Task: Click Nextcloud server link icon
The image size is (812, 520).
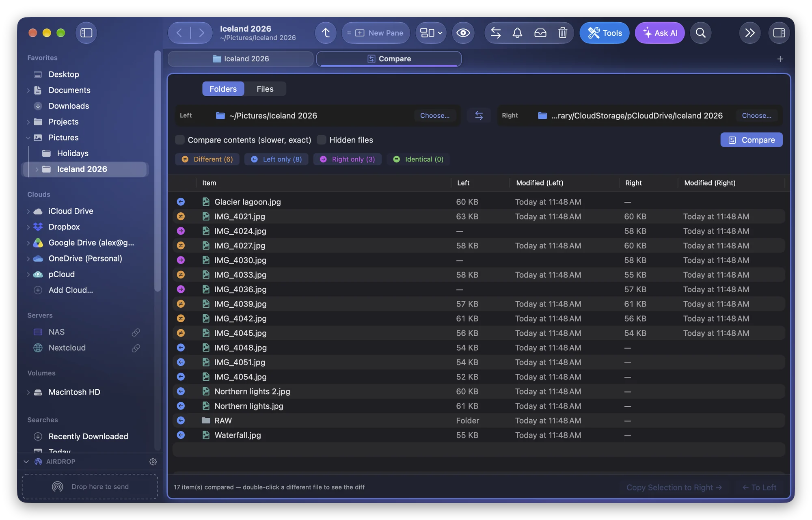Action: [x=136, y=348]
